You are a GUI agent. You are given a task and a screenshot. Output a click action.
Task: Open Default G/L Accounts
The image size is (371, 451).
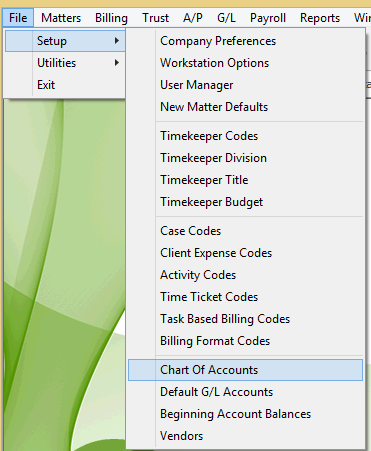(x=245, y=392)
